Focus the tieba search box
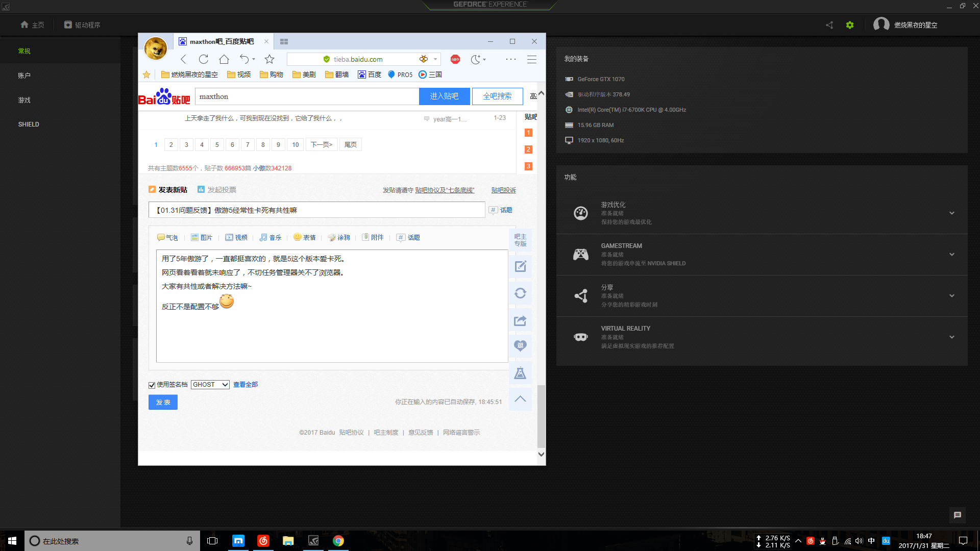Image resolution: width=980 pixels, height=551 pixels. pyautogui.click(x=307, y=96)
